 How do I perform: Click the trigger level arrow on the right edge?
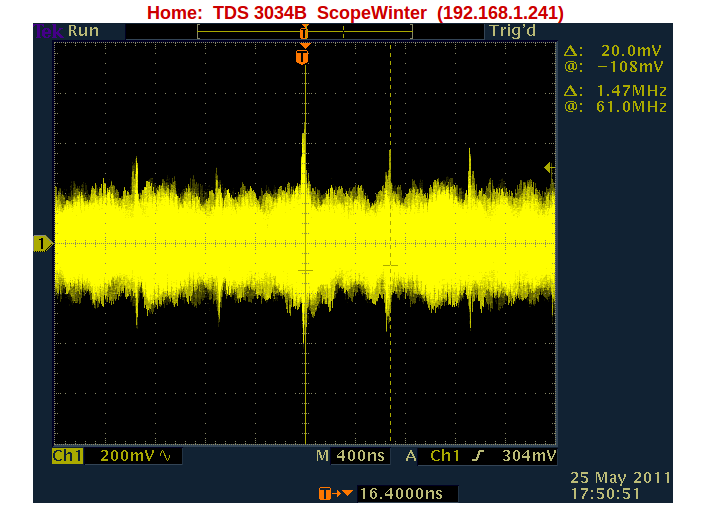click(x=549, y=167)
